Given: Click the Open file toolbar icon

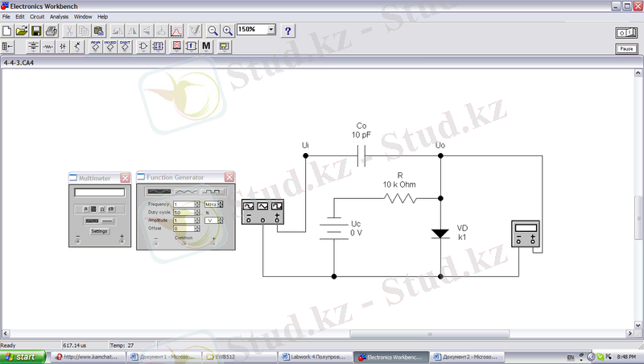Looking at the screenshot, I should pos(22,31).
